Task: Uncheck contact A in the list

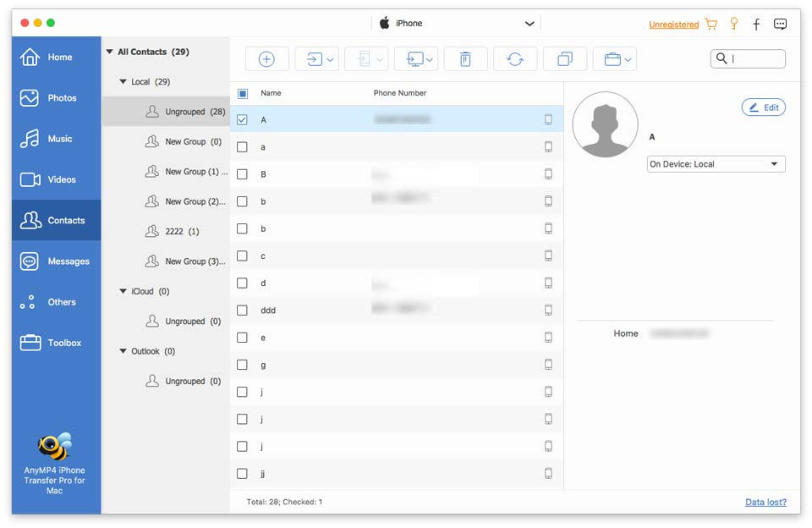Action: pyautogui.click(x=242, y=119)
